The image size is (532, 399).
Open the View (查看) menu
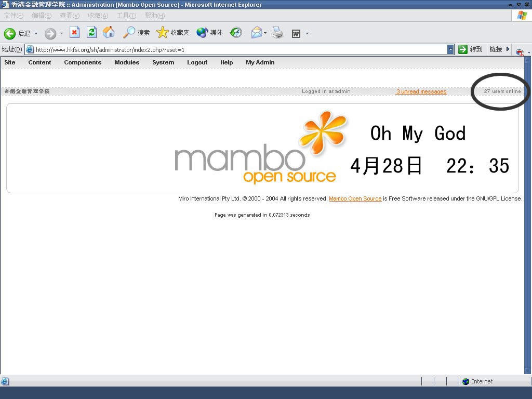(70, 16)
